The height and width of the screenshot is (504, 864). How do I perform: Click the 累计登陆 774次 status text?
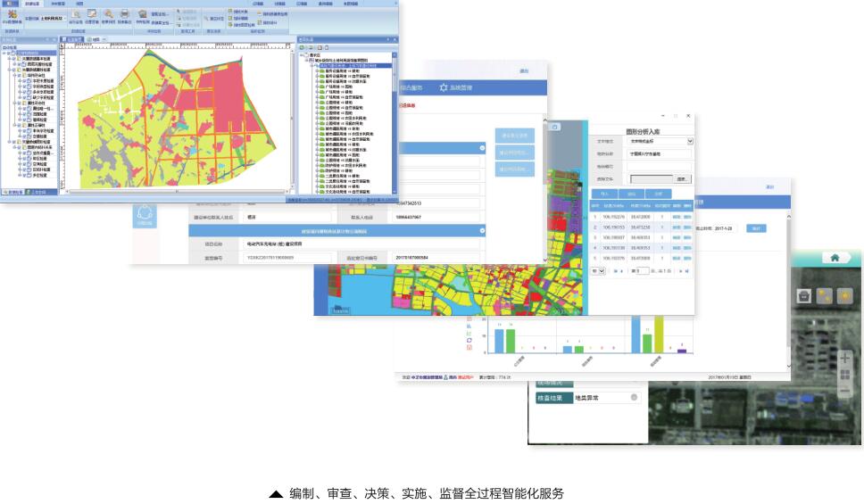[494, 377]
